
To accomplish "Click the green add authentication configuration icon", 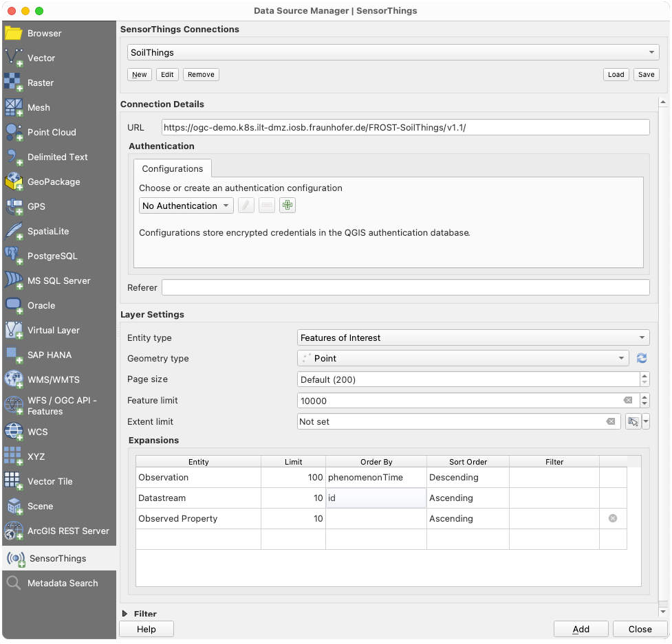I will click(x=287, y=206).
